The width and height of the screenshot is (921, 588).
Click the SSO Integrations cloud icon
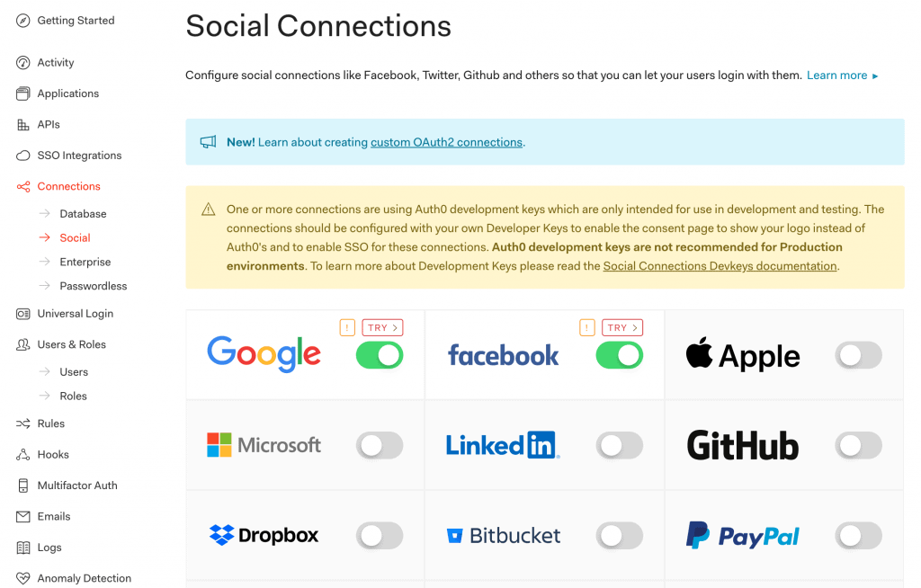coord(23,156)
